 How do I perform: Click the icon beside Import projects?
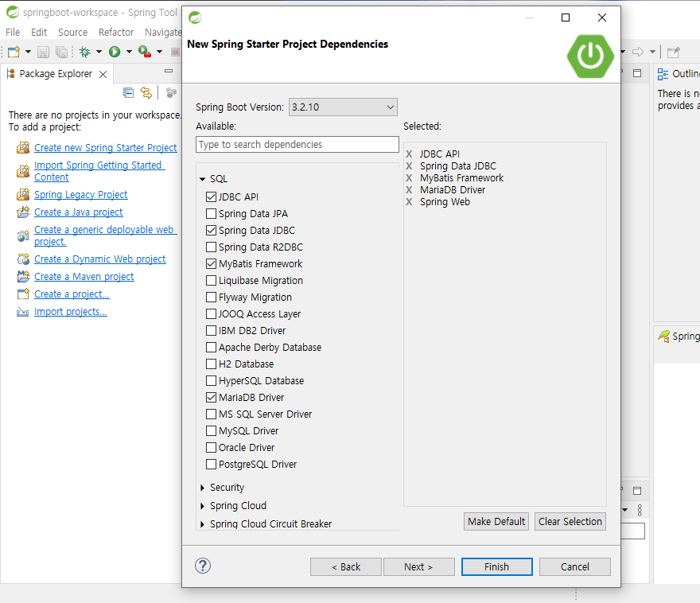23,312
